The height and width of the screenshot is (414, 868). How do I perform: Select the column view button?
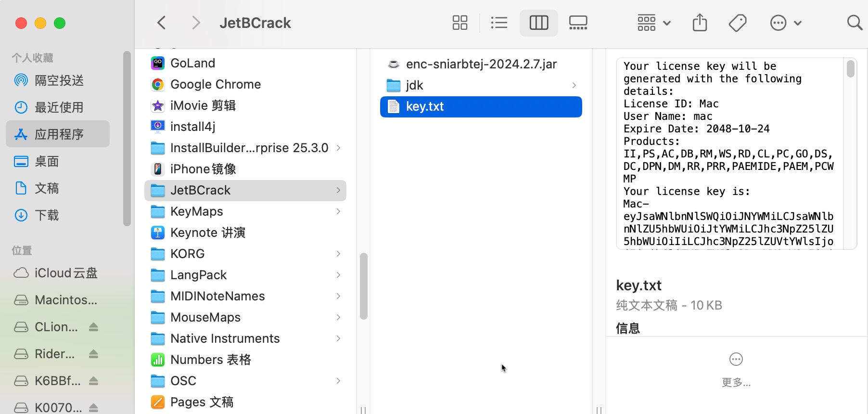coord(538,23)
